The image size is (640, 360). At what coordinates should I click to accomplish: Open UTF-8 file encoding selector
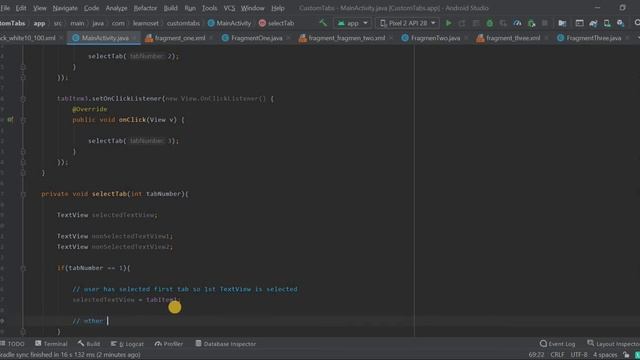point(579,355)
